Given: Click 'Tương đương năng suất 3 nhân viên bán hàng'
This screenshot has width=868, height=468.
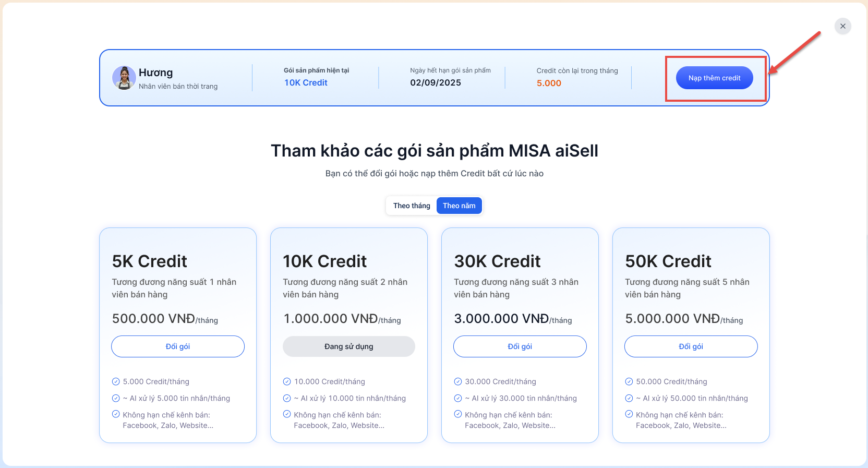Looking at the screenshot, I should point(516,288).
